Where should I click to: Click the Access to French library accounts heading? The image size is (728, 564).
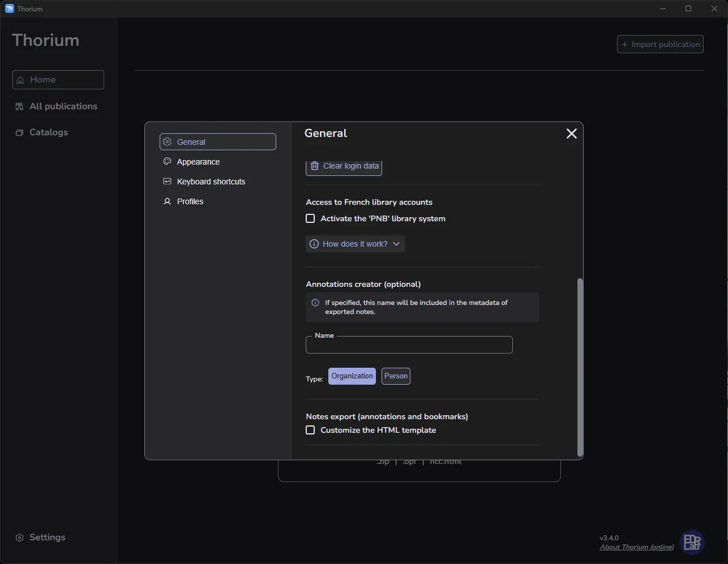[369, 202]
